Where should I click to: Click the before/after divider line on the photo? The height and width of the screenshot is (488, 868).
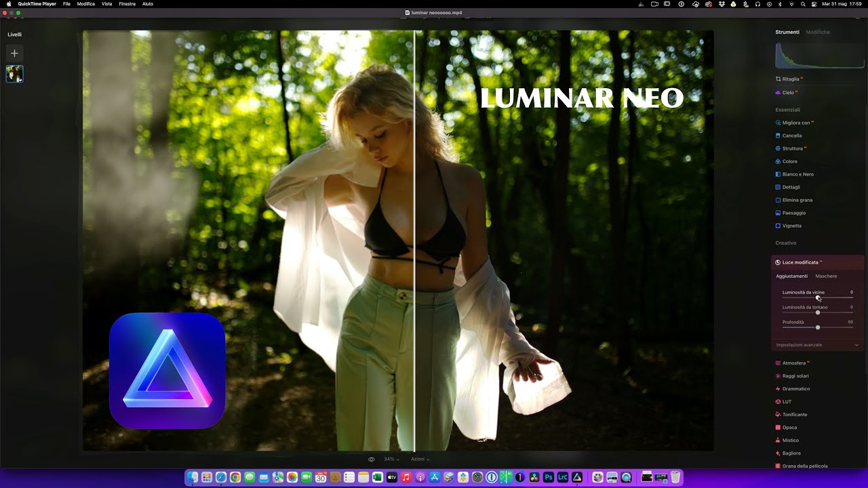click(x=414, y=241)
